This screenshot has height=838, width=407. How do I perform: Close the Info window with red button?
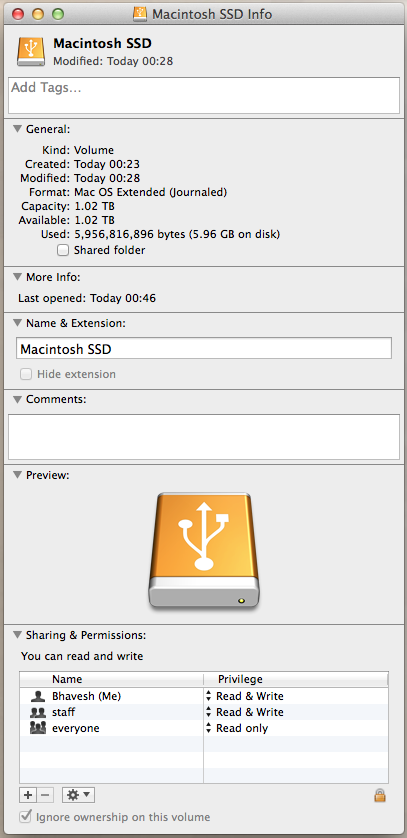18,14
